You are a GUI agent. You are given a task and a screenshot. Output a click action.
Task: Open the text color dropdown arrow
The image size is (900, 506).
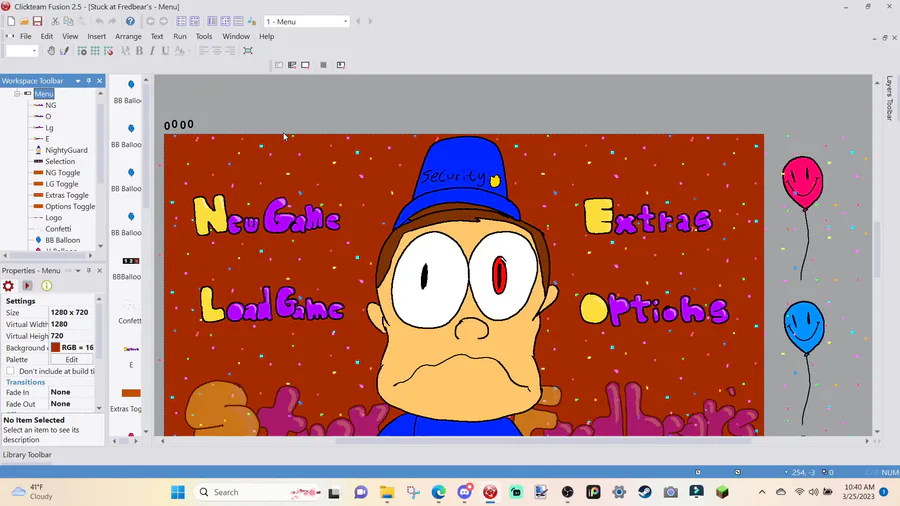coord(189,50)
